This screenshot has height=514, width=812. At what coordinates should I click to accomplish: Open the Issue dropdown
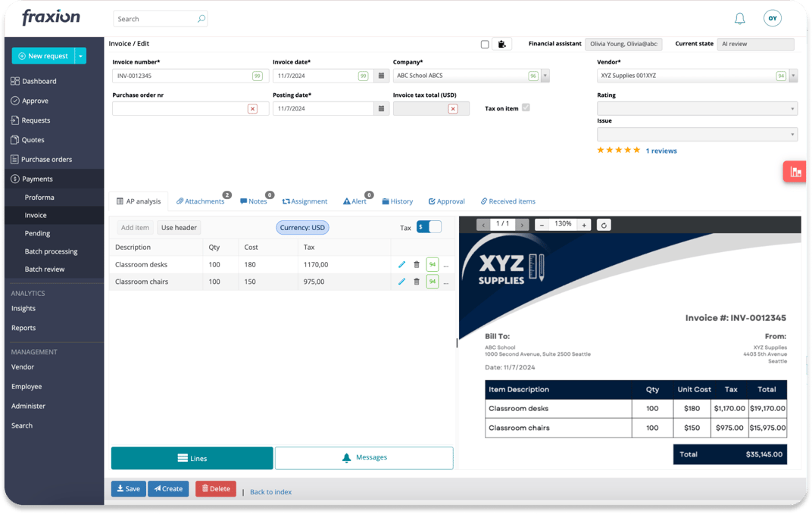[792, 135]
